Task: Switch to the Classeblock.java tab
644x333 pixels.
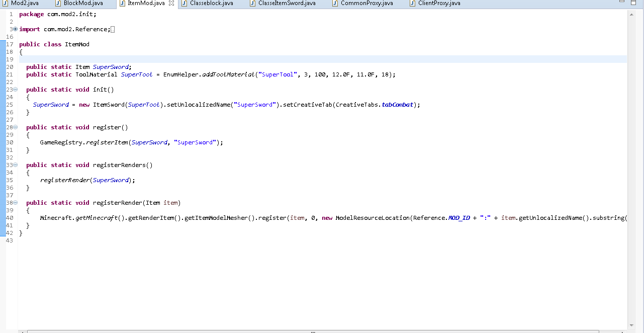Action: (211, 3)
